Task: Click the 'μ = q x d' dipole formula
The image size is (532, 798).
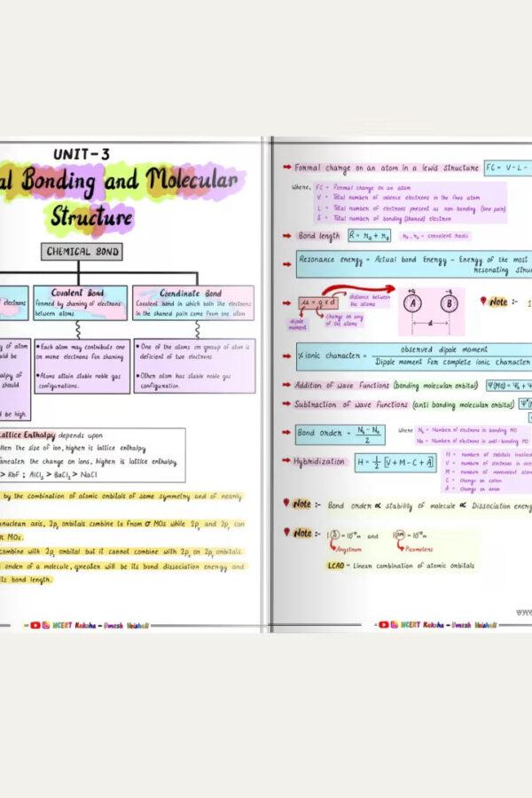Action: [x=318, y=303]
